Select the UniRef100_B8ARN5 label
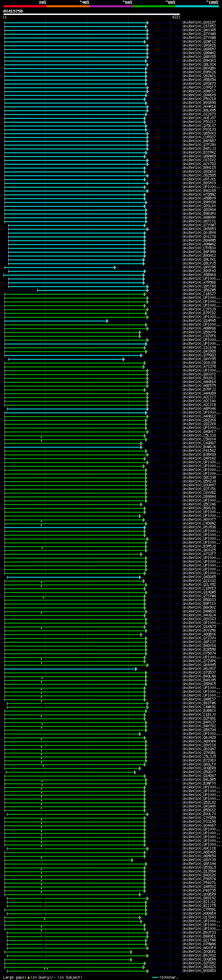 (x=199, y=240)
